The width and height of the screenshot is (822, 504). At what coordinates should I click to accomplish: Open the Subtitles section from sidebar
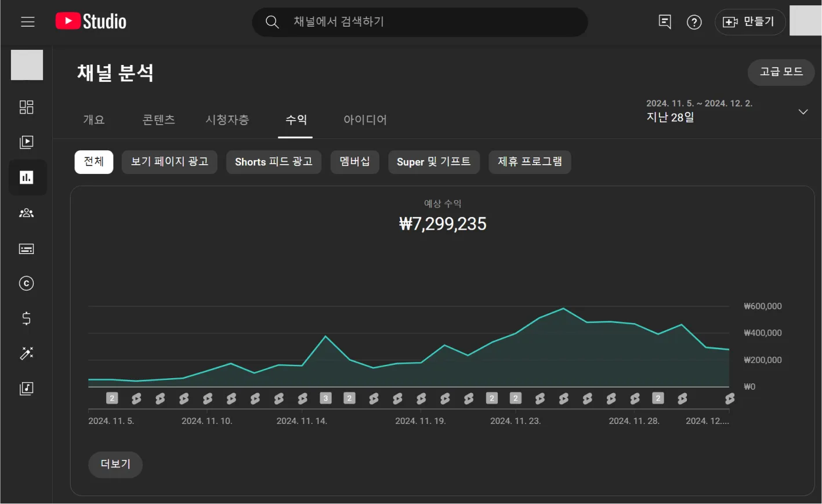26,248
